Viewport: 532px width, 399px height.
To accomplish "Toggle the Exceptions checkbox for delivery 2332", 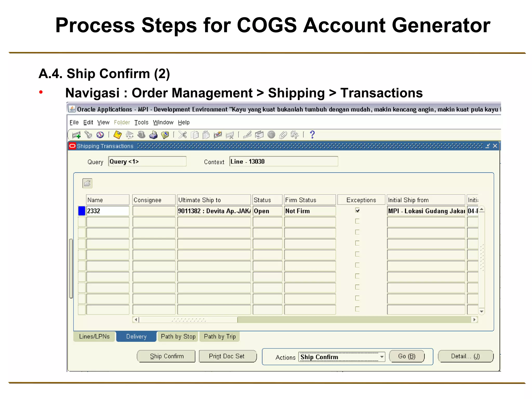I will [x=357, y=210].
